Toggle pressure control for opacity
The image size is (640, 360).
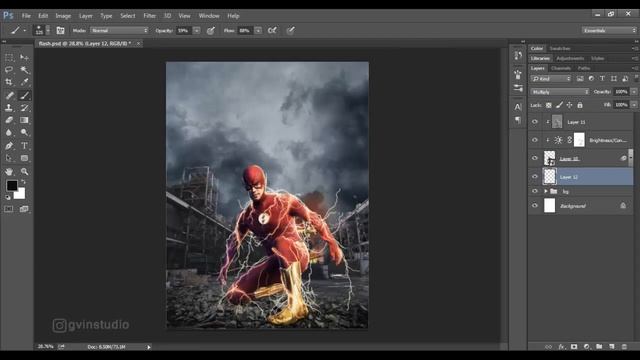click(x=211, y=30)
